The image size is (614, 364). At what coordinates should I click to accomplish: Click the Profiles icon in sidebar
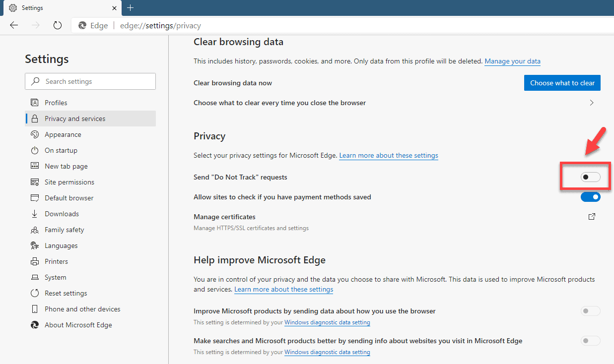(x=35, y=103)
